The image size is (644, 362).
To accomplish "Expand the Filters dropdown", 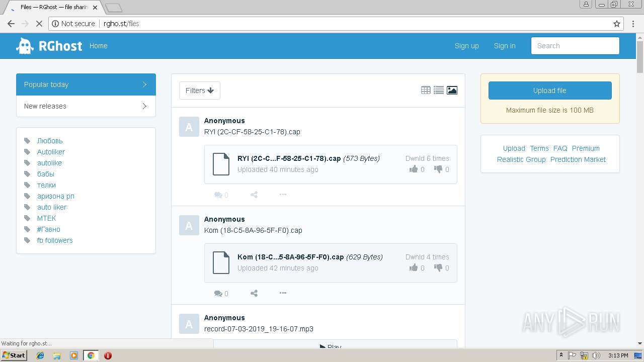I will 200,90.
